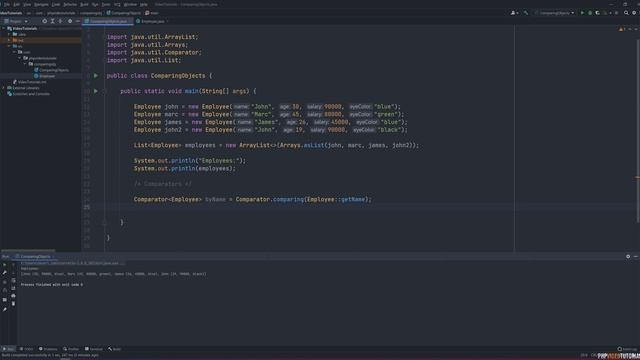The width and height of the screenshot is (640, 360).
Task: Click the main method breadcrumb in the navigation bar
Action: coord(152,13)
